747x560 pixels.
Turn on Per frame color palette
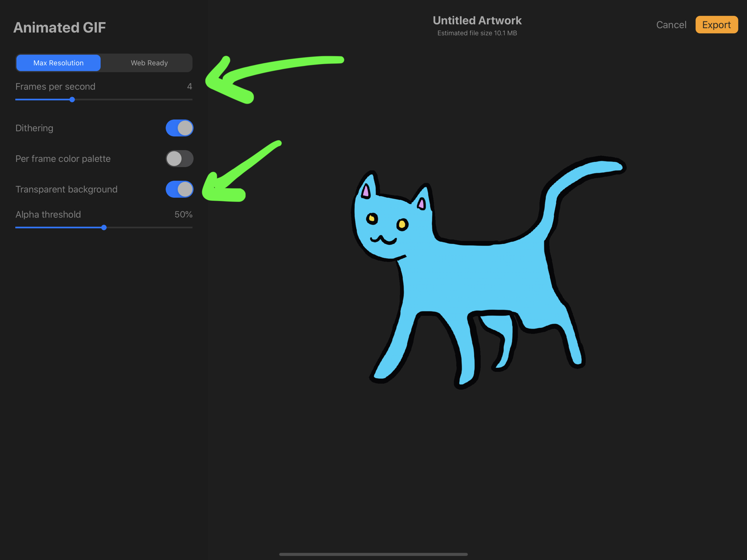coord(179,158)
